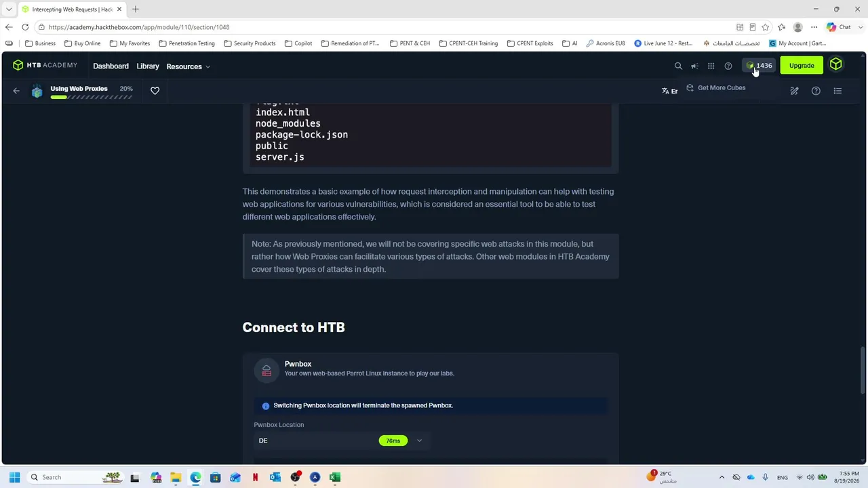Click the server.js line in code block
Screen dimensions: 868x488
pos(279,157)
